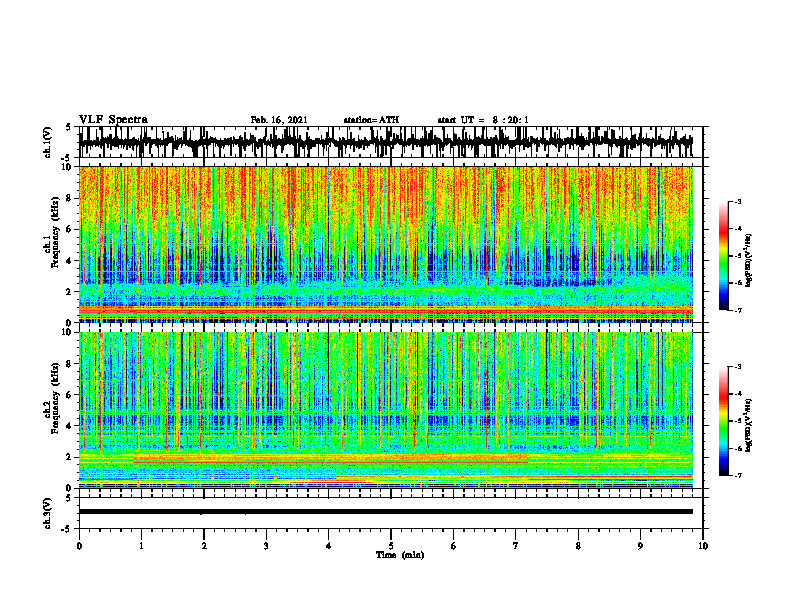Click time axis tick label 7
This screenshot has height=612, width=792.
point(516,546)
